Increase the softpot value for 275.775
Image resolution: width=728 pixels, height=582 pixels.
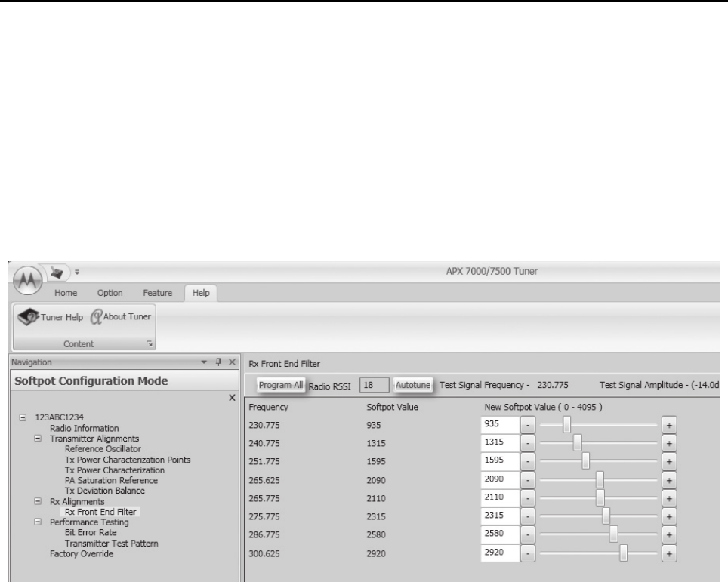[669, 516]
